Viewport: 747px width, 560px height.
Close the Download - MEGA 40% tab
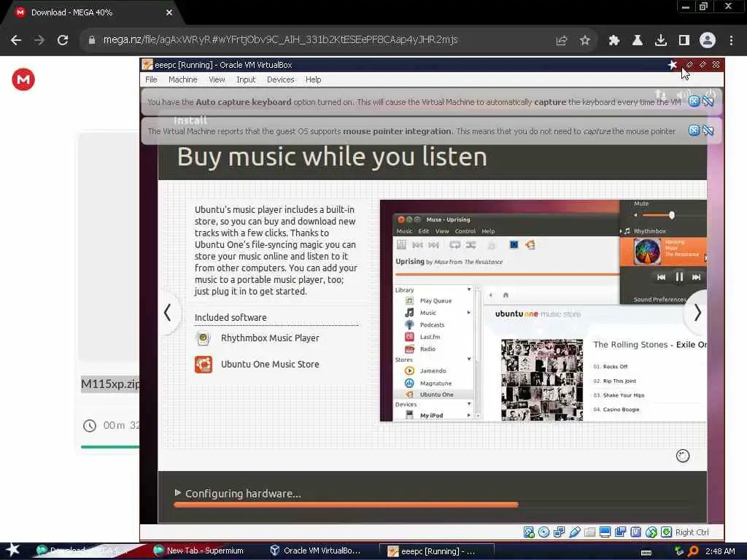point(169,12)
